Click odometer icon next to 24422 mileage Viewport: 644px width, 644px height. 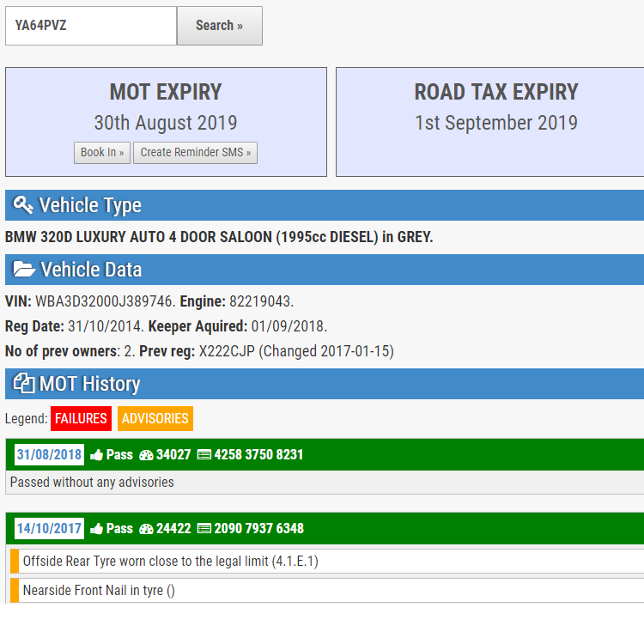coord(146,529)
